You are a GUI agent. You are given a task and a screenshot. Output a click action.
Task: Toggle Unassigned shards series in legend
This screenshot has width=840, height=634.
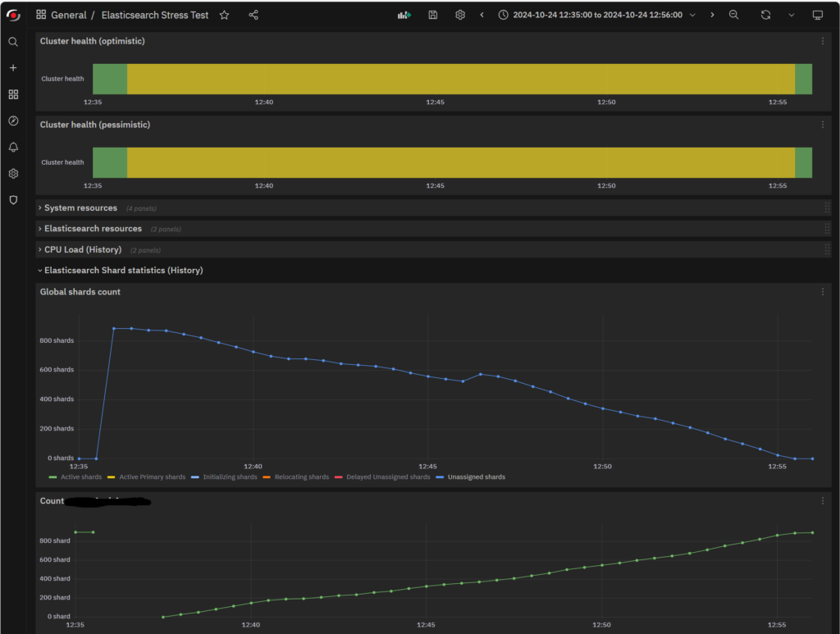(x=477, y=477)
